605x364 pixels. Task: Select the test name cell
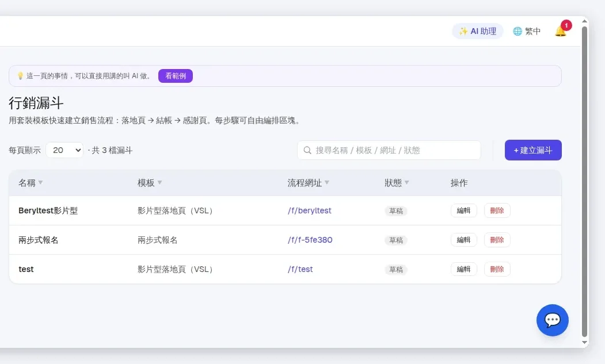pos(26,269)
